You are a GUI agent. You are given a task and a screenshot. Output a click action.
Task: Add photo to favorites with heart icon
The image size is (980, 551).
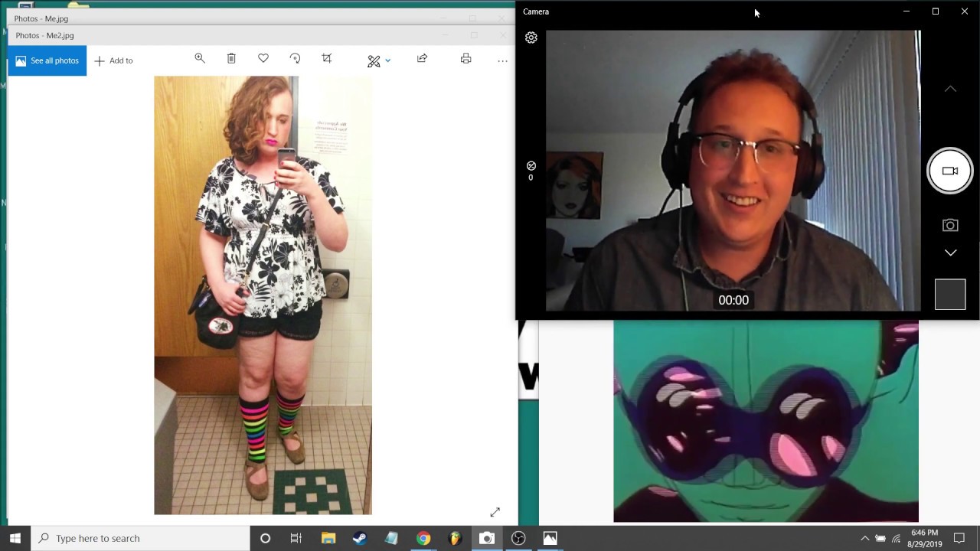263,59
